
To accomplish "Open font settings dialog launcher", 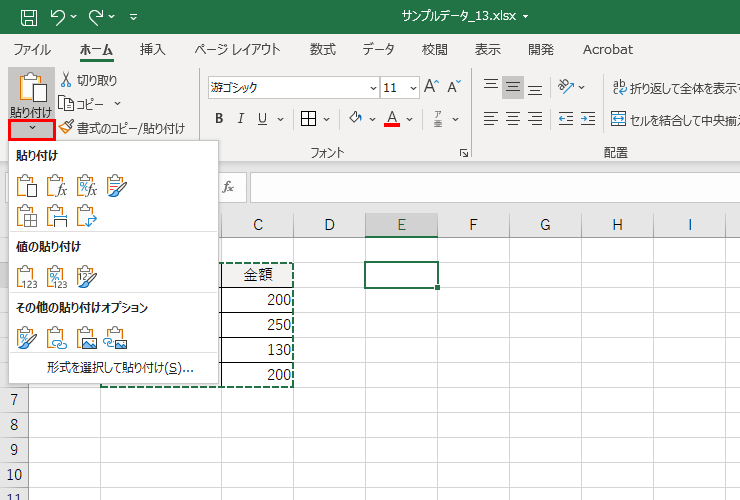I will (x=464, y=153).
